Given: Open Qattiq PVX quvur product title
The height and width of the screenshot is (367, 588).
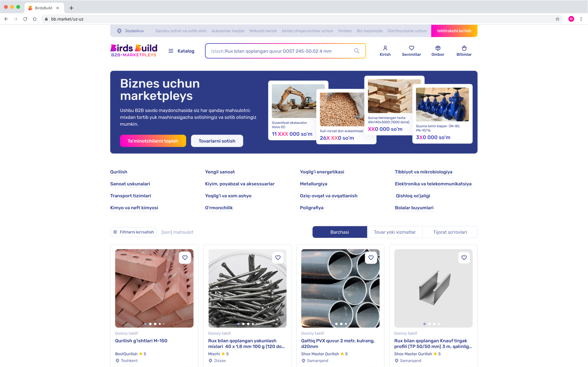Looking at the screenshot, I should click(x=338, y=344).
